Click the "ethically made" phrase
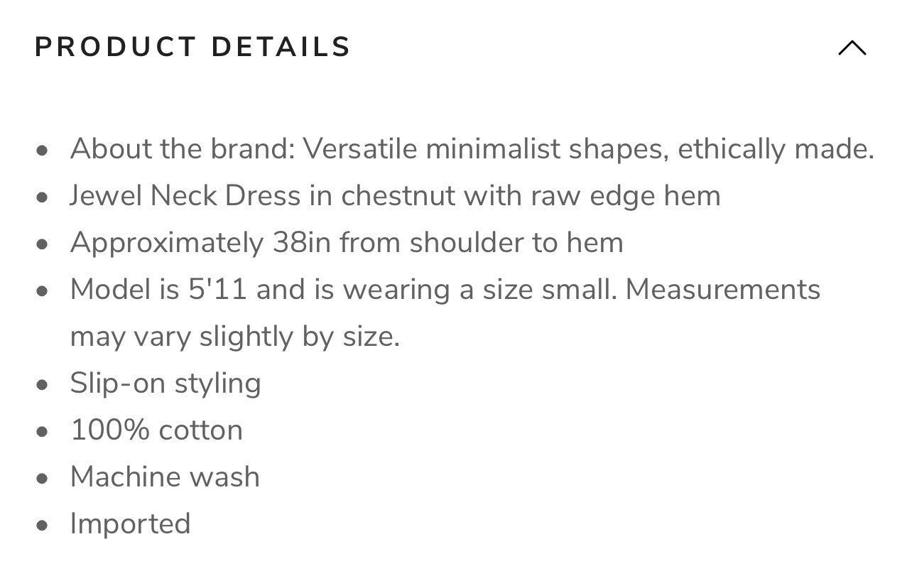This screenshot has height=588, width=912. (776, 149)
